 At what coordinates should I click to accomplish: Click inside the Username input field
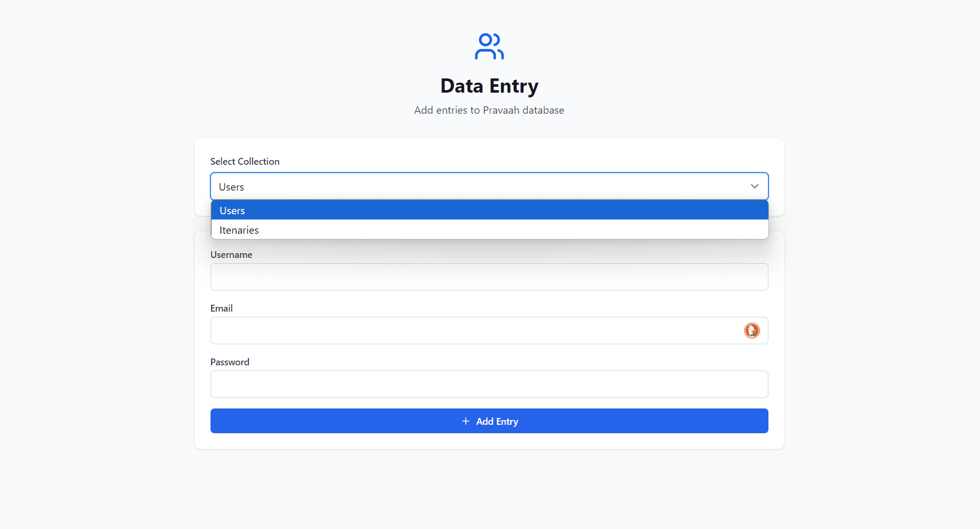[489, 277]
